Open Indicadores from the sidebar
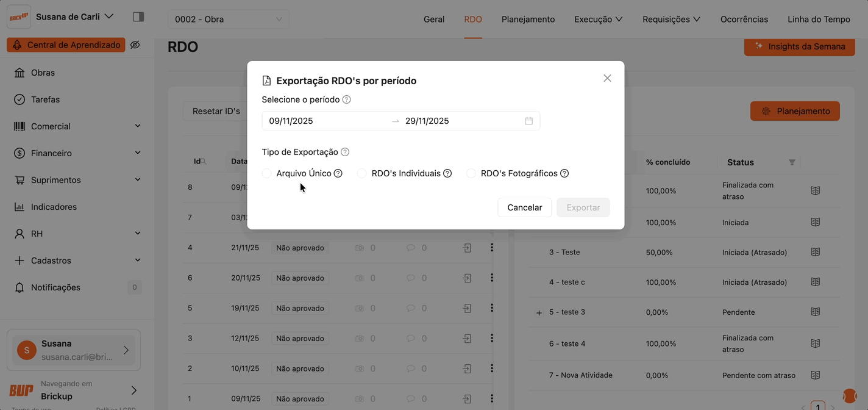The width and height of the screenshot is (868, 410). (x=54, y=207)
